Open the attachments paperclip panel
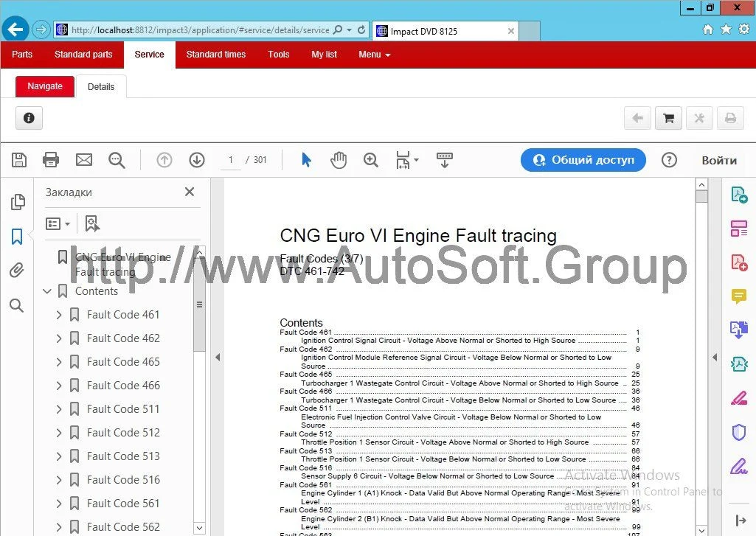Viewport: 756px width, 536px height. [17, 271]
